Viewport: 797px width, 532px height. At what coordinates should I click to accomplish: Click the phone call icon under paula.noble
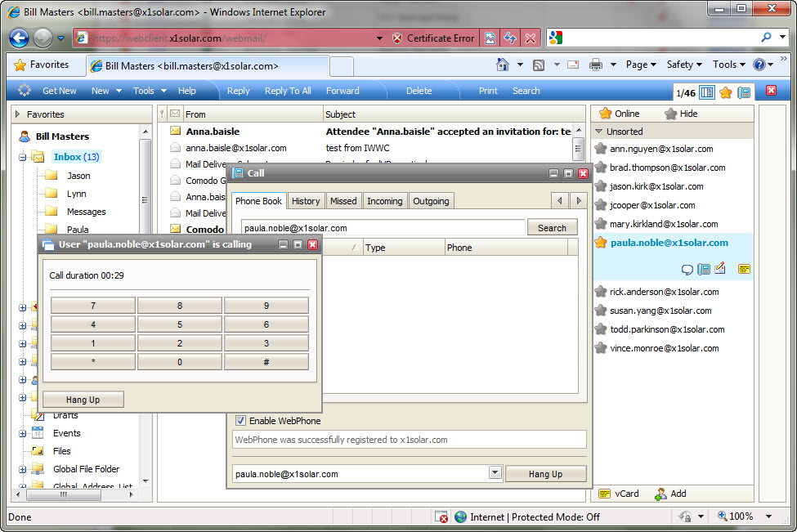[704, 269]
